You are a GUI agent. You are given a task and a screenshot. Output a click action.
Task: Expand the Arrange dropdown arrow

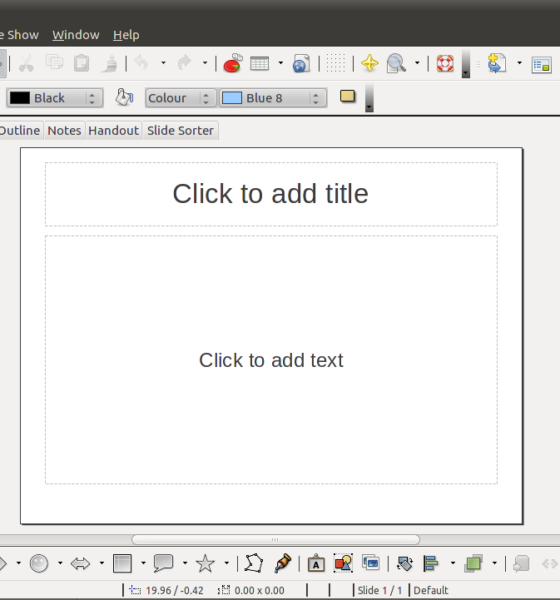495,563
